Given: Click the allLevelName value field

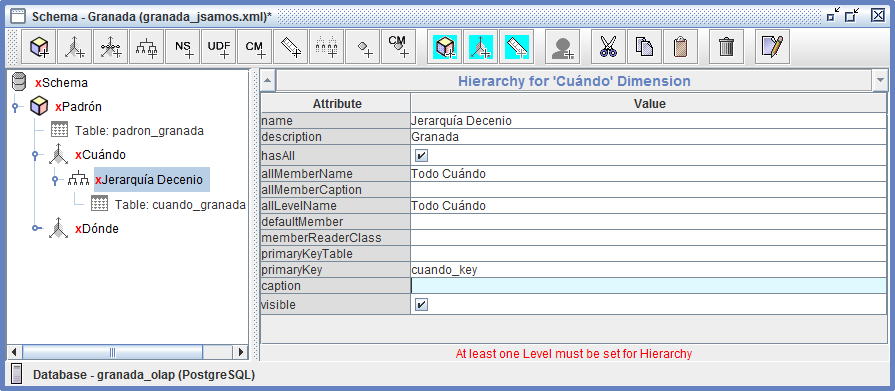Looking at the screenshot, I should 648,205.
